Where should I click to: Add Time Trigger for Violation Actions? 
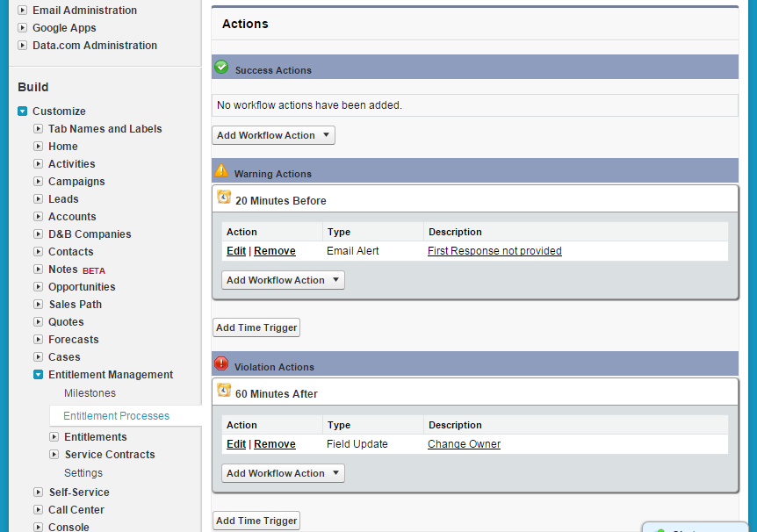256,521
